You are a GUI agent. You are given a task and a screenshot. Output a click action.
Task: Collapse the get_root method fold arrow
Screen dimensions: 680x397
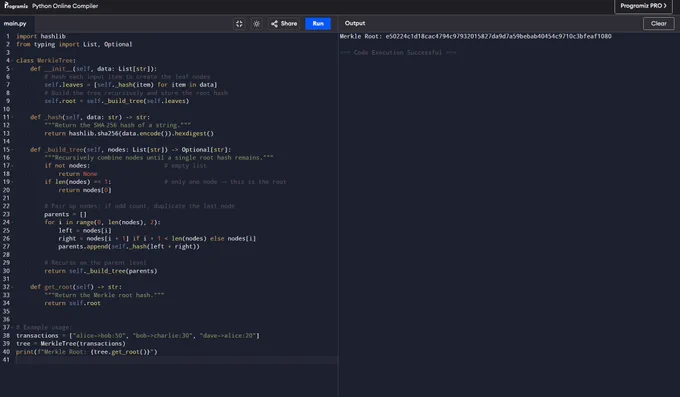12,287
